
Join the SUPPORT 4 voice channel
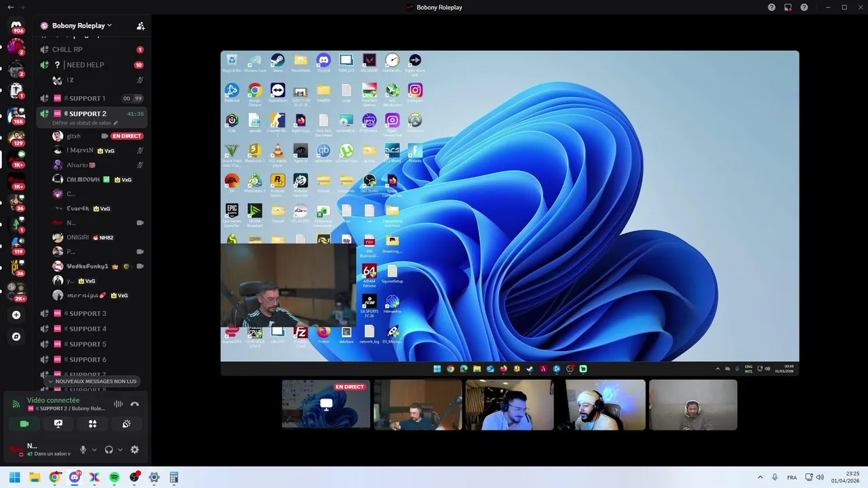coord(92,329)
